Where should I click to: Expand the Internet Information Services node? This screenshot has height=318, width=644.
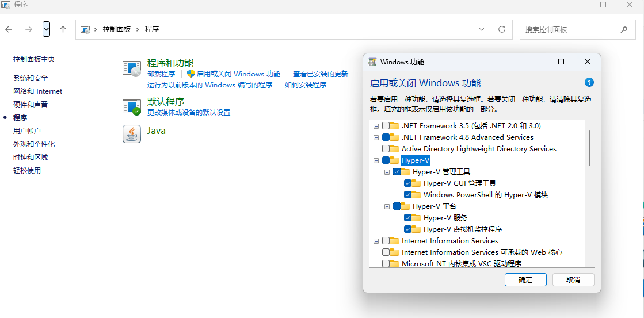click(x=376, y=241)
